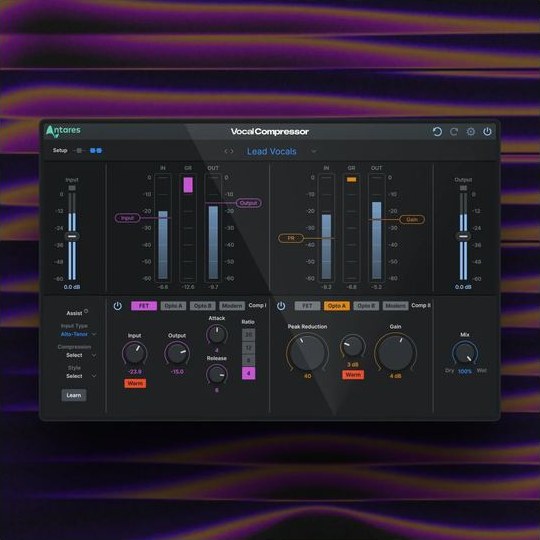Open the settings gear icon
This screenshot has width=540, height=540.
click(x=470, y=132)
